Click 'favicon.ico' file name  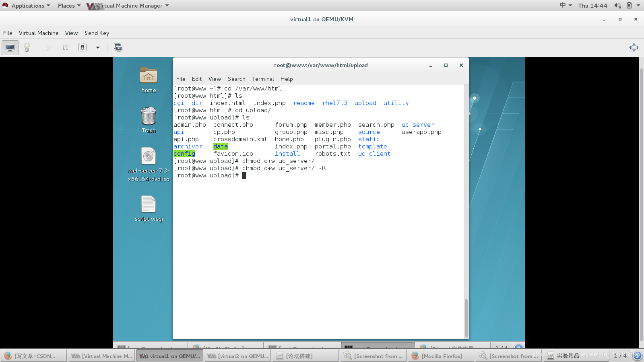pos(233,154)
